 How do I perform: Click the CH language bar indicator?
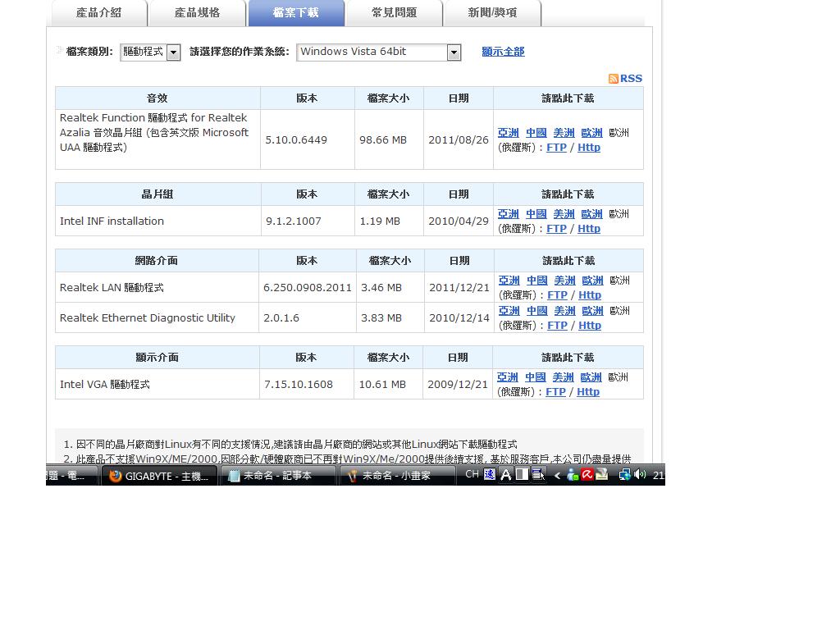(472, 474)
